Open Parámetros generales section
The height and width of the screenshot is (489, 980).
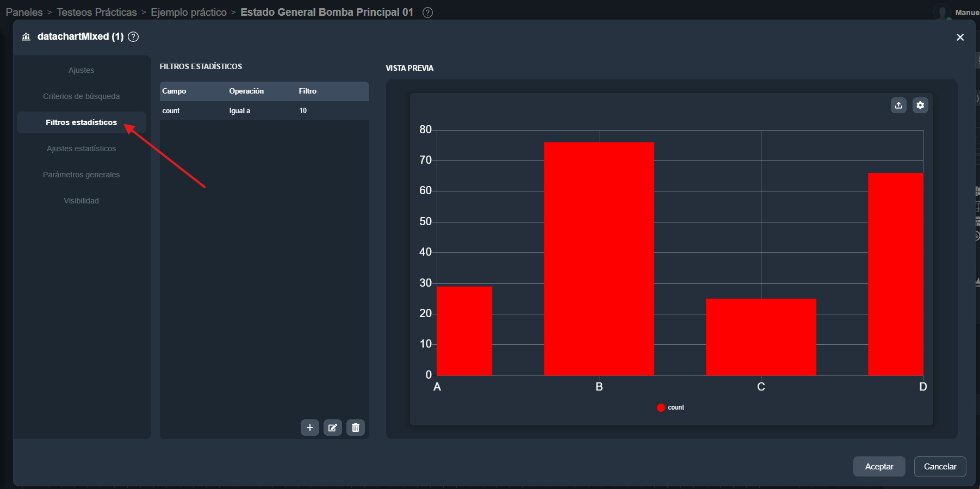click(x=82, y=175)
